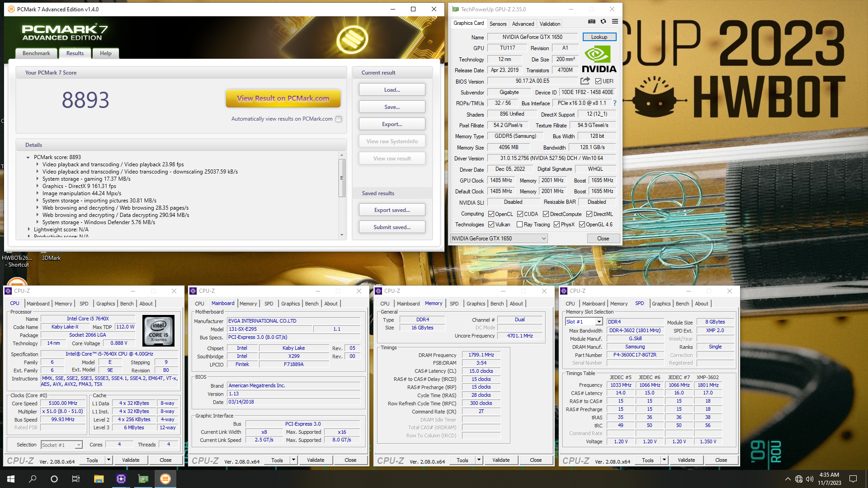Click GPU-Z refresh icon

[x=603, y=21]
